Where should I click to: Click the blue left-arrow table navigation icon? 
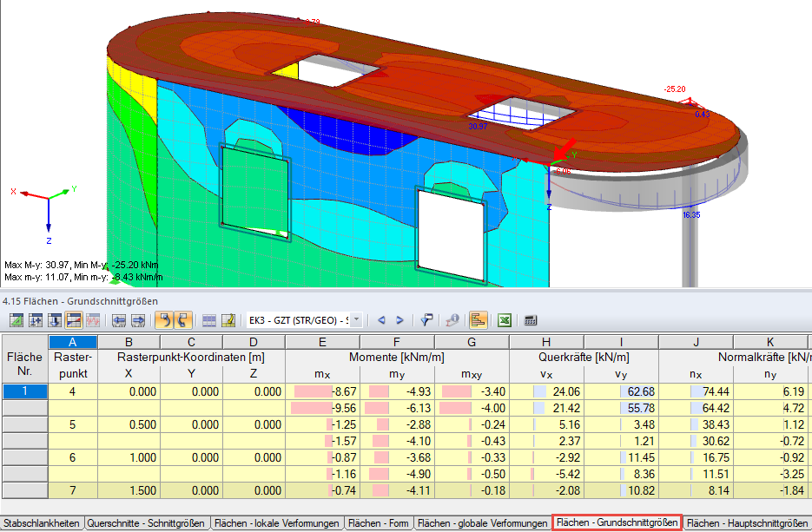click(117, 319)
